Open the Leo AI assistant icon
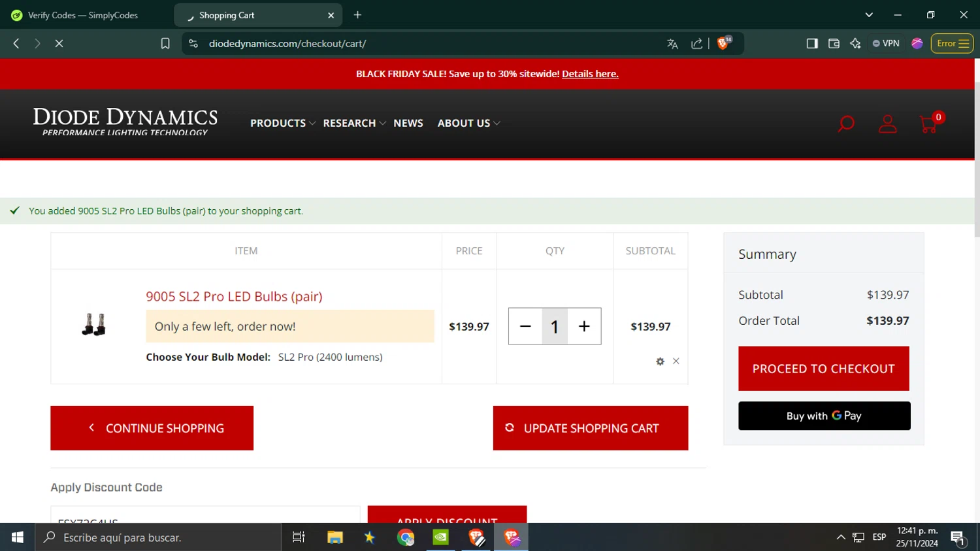 tap(855, 44)
